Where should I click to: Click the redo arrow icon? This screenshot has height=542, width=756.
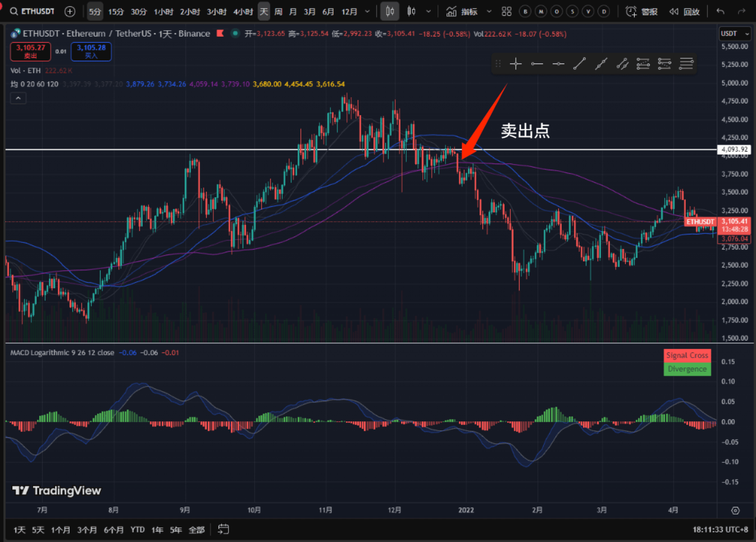coord(741,11)
